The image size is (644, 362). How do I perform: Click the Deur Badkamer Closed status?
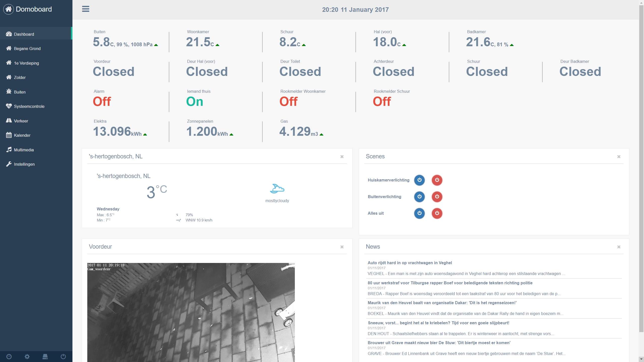[580, 72]
